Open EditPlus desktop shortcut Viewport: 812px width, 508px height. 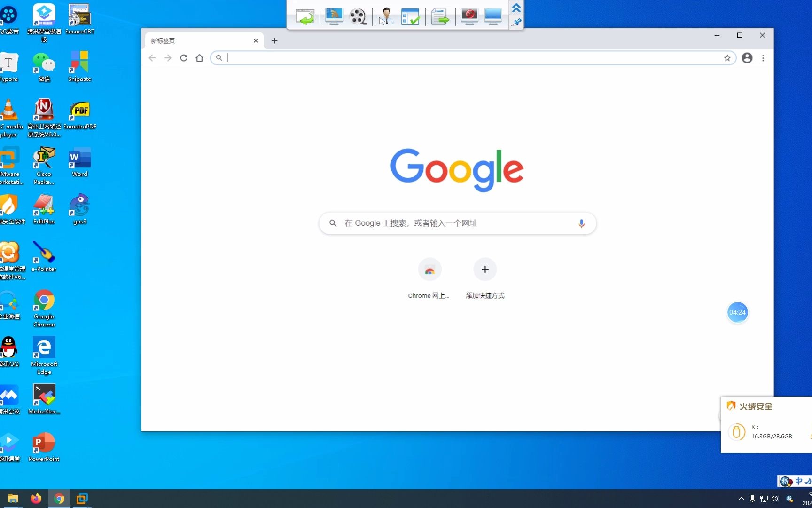coord(44,209)
